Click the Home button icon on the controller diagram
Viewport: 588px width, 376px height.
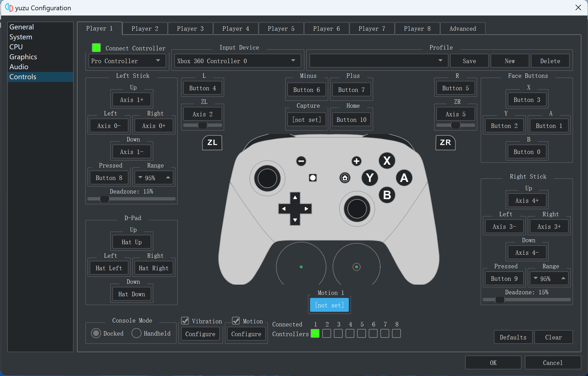coord(344,178)
